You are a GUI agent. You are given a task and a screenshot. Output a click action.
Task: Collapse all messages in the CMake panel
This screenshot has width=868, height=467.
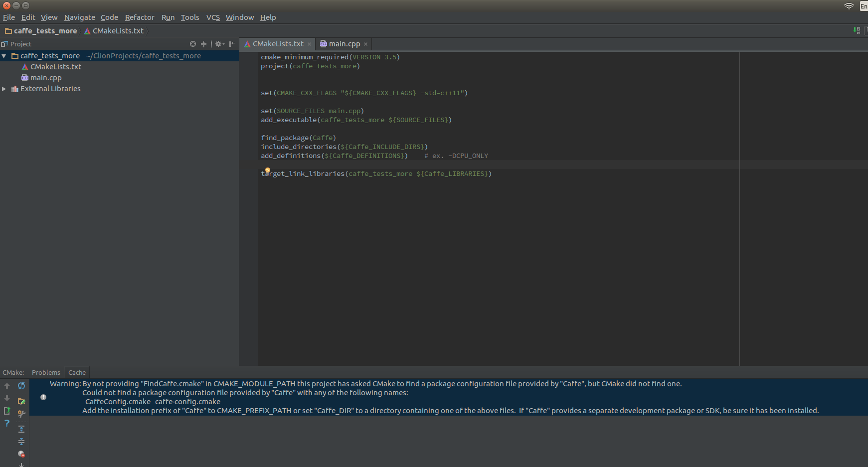click(21, 442)
